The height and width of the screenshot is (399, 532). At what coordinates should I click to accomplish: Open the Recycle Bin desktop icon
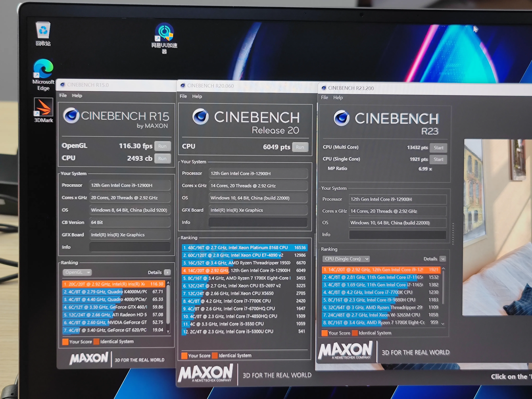click(43, 31)
